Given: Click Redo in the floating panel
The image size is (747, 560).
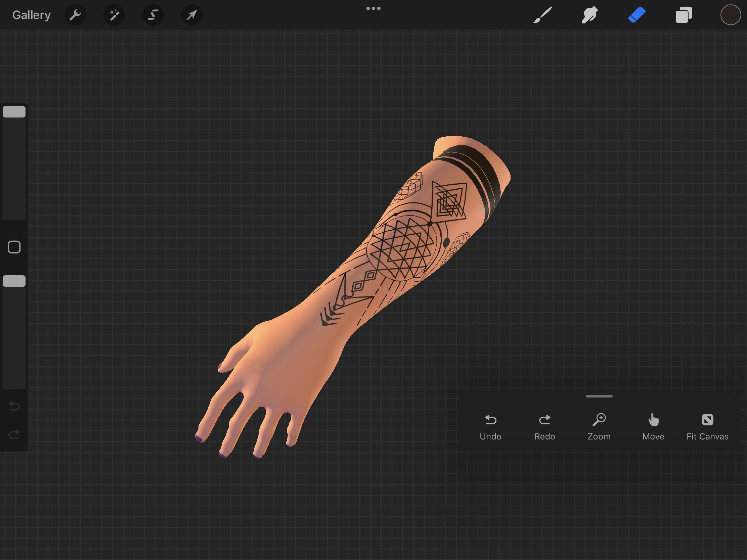Looking at the screenshot, I should click(545, 427).
